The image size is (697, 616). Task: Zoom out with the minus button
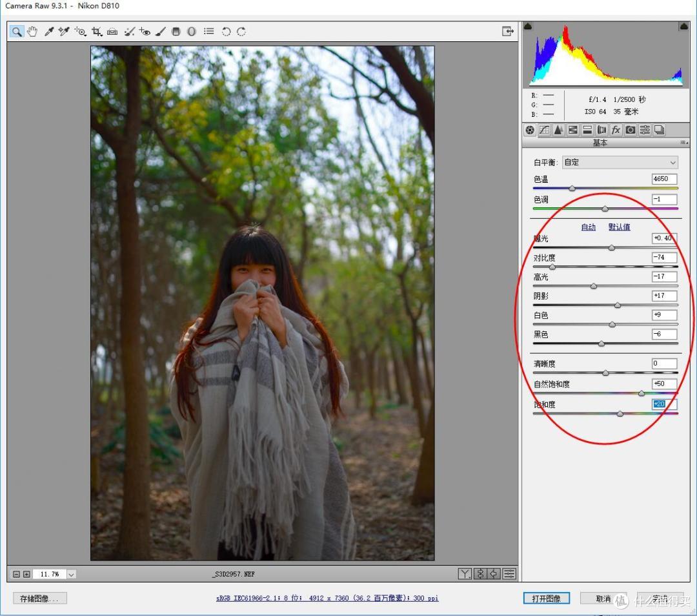[16, 574]
